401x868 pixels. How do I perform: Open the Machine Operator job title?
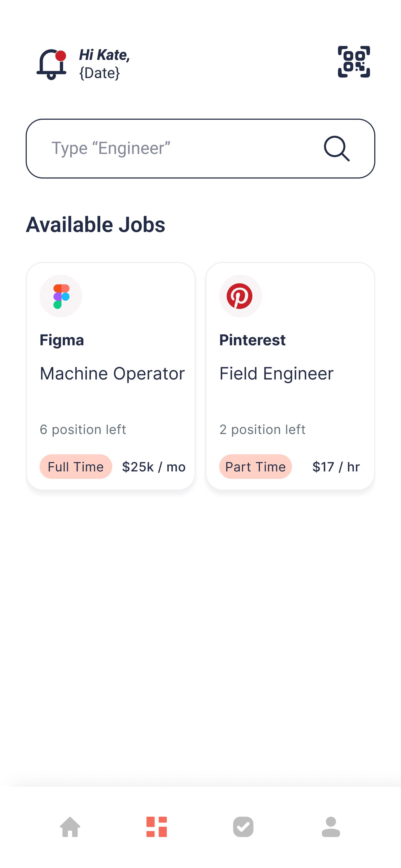tap(112, 374)
